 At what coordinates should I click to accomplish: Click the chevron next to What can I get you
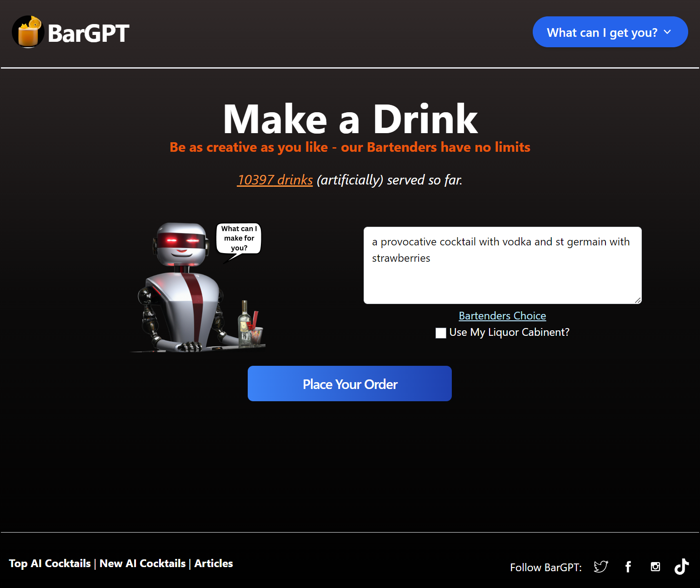coord(667,32)
